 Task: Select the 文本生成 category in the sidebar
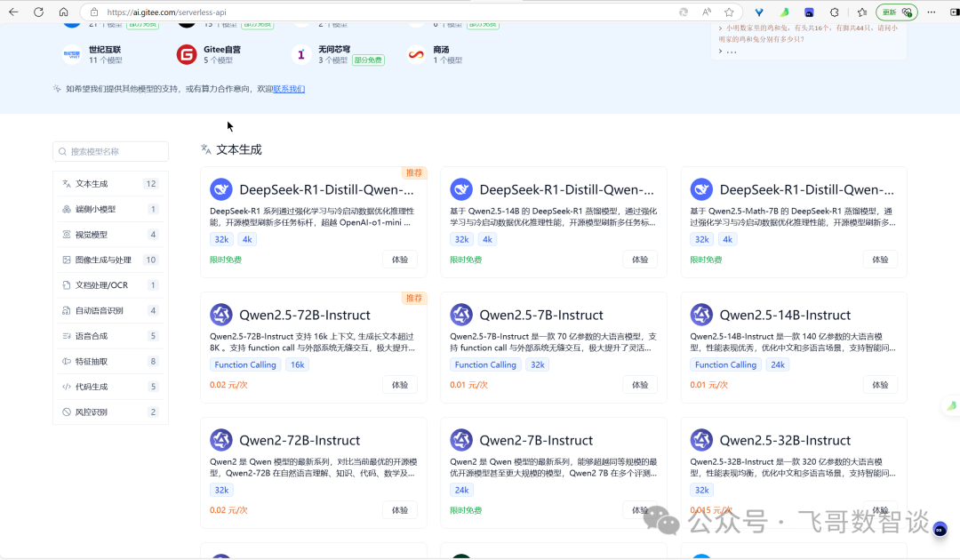[x=110, y=184]
